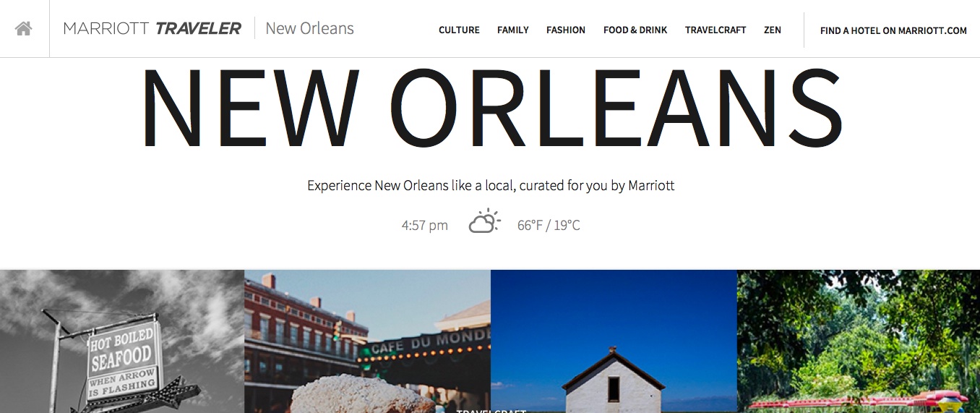
Task: Open the Hot Boiled Seafood sign photo
Action: click(122, 341)
